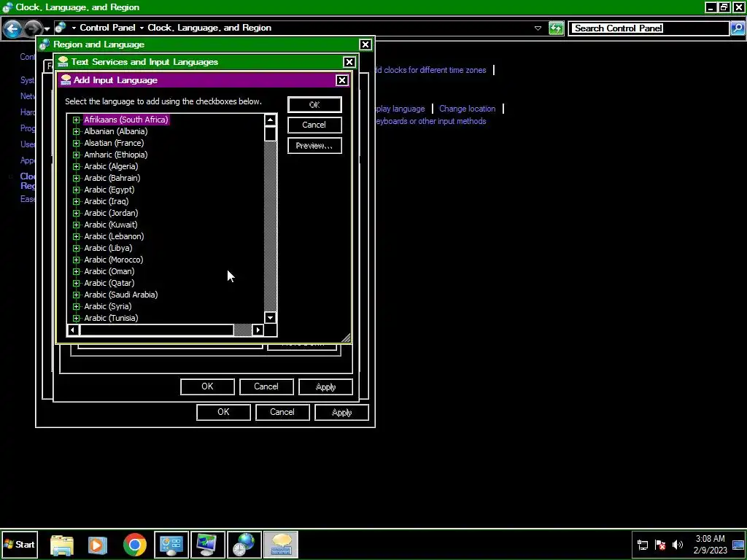The image size is (747, 560).
Task: Expand Arabic (Iraq) plus box
Action: pos(76,201)
